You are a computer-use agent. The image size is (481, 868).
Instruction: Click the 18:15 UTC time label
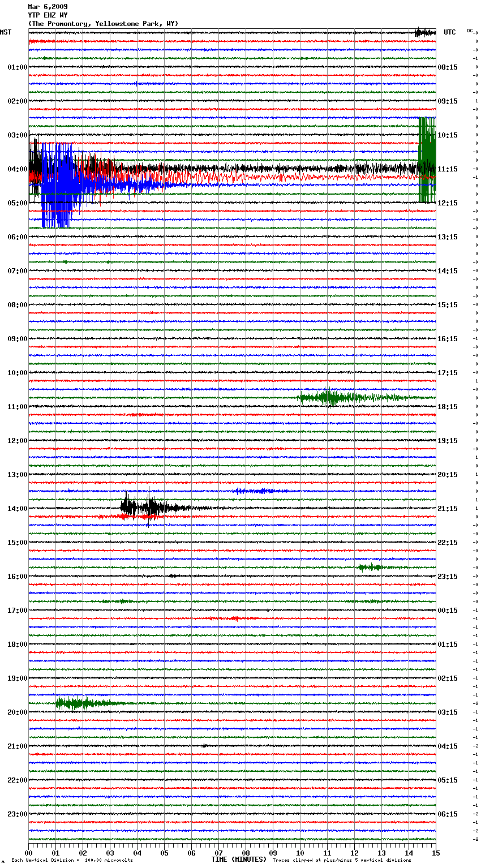pyautogui.click(x=448, y=407)
